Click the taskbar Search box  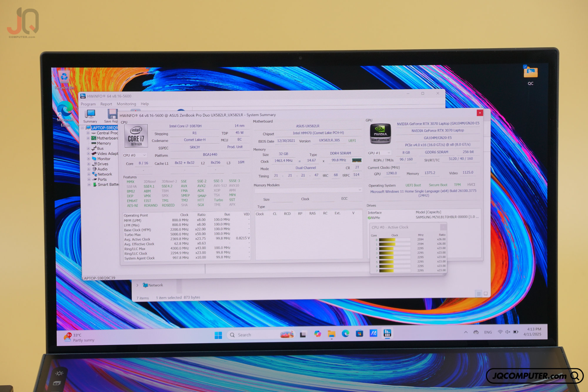pyautogui.click(x=261, y=335)
